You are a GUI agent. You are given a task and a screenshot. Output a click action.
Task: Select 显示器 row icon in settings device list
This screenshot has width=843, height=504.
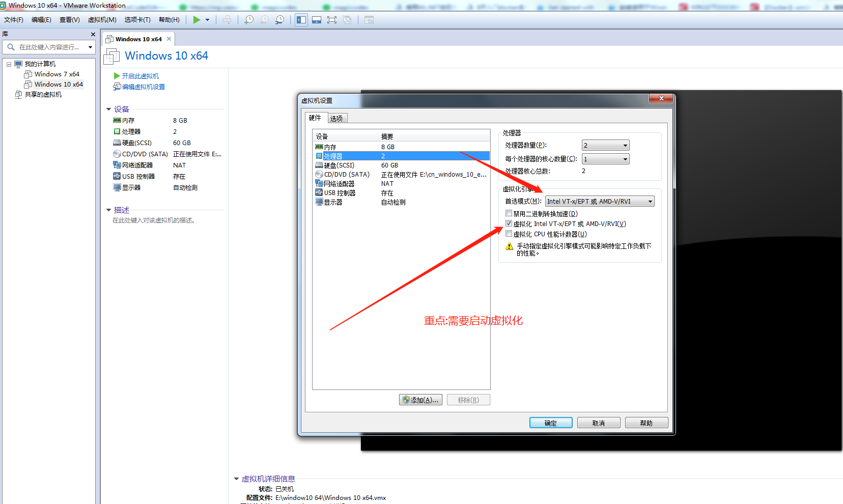[319, 202]
